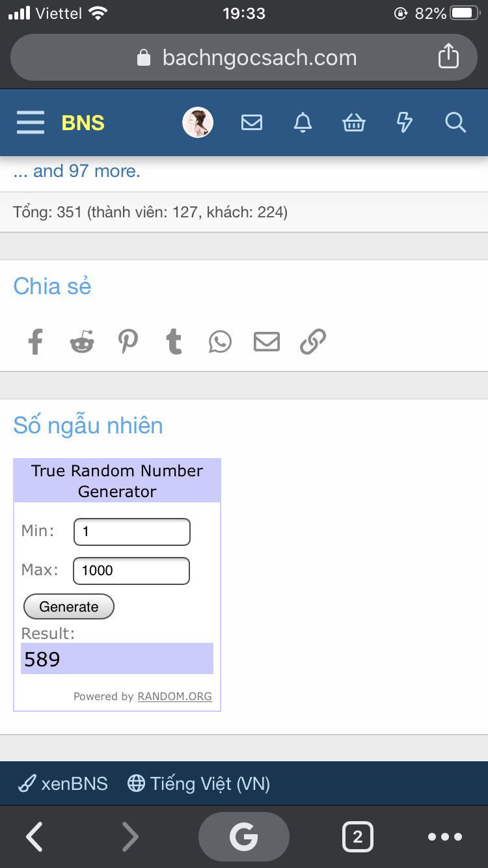Open the hamburger navigation menu

point(30,122)
